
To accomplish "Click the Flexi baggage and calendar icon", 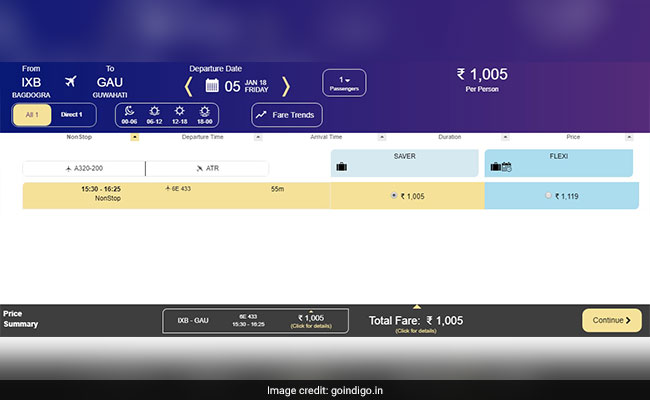I will pyautogui.click(x=501, y=167).
